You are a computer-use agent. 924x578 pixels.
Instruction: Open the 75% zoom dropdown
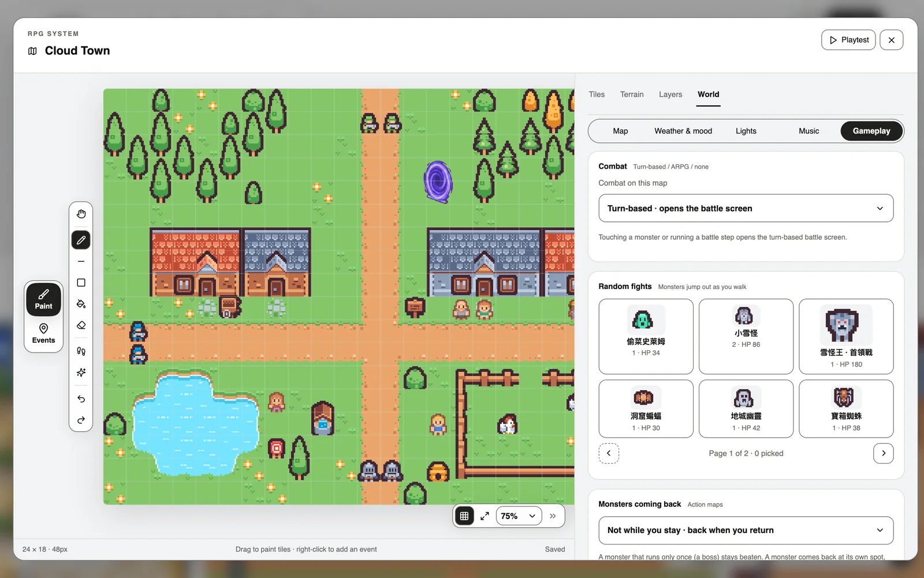click(519, 516)
